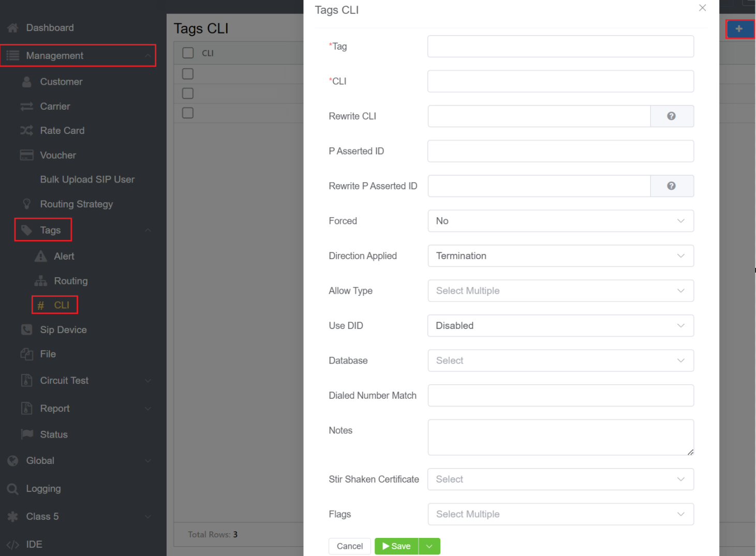Click the Alert warning triangle icon
The width and height of the screenshot is (756, 556).
pos(40,257)
